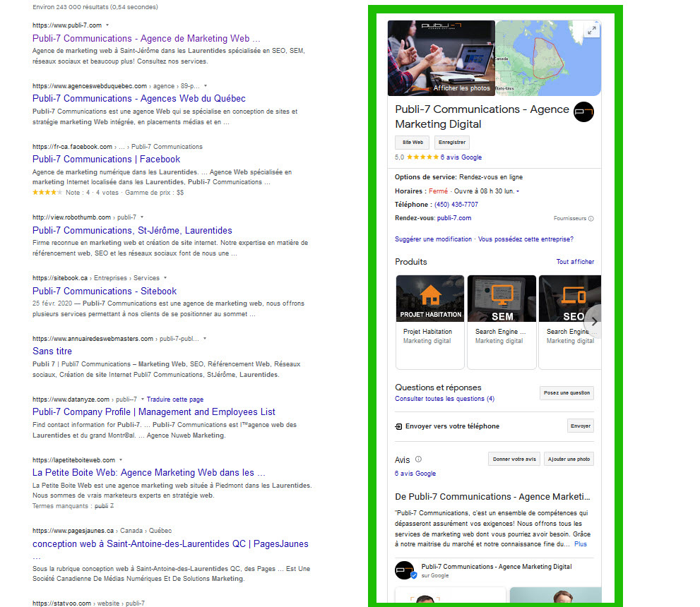Open the dropdown arrow next to agenceswebduquebec.com URL

[206, 85]
